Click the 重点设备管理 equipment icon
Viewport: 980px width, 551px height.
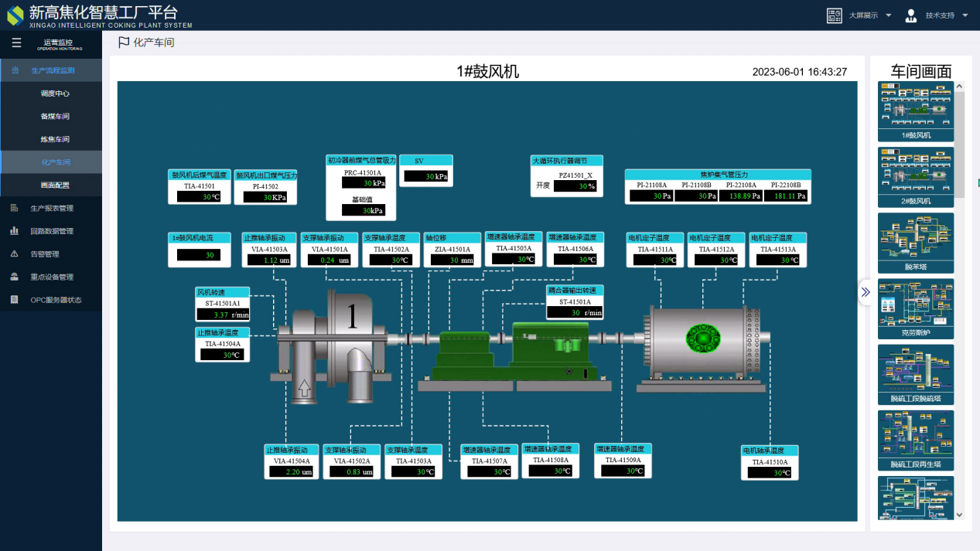(14, 277)
